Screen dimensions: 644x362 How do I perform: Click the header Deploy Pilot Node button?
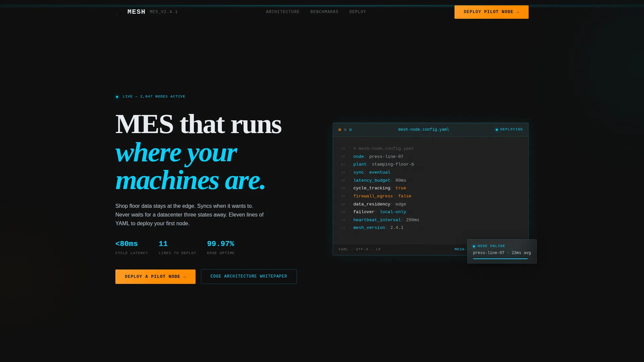(x=491, y=12)
